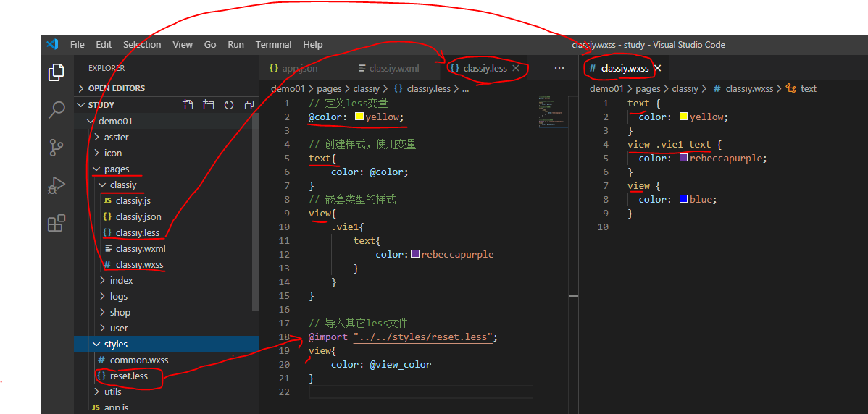Click demo01 breadcrumb in classiy.wxss editor
Screen dimensions: 868x414
(x=606, y=88)
